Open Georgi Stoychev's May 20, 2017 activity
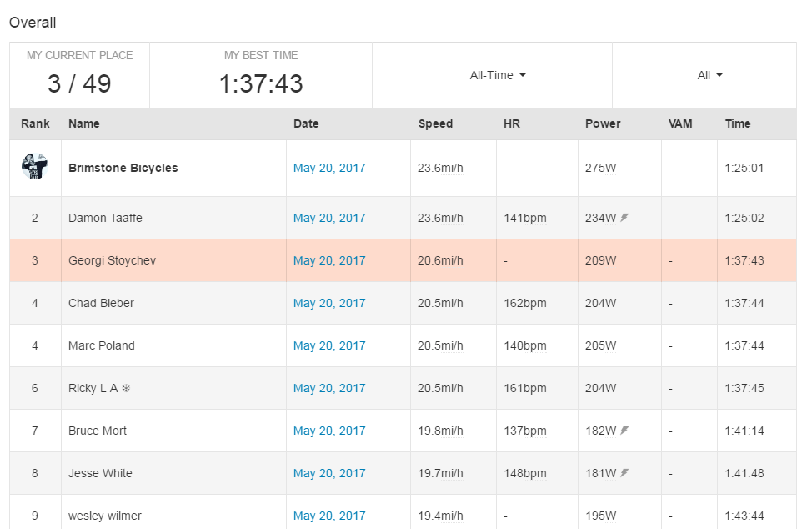Screen dimensions: 812x529 [x=329, y=260]
